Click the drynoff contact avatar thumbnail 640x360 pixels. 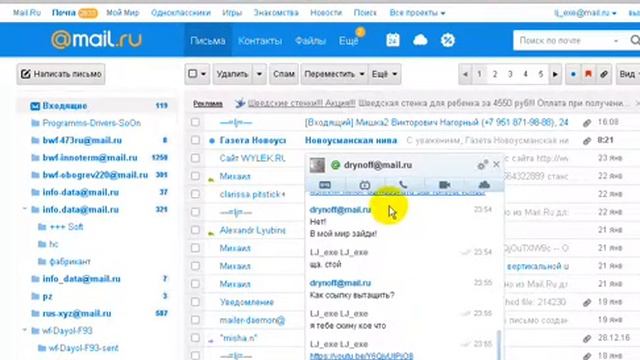(317, 165)
